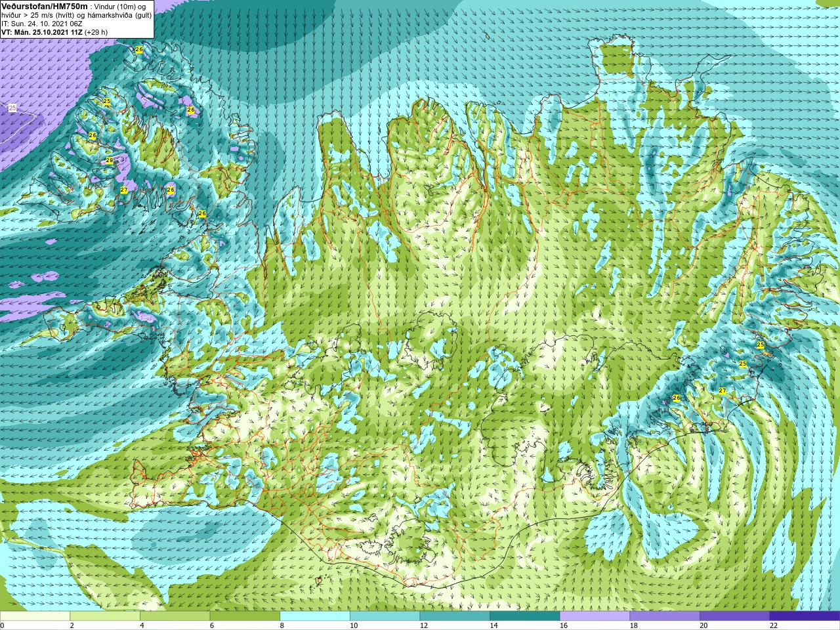Select the 'IT: Sun. 24. 10. 2021 06Z' line
840x630 pixels.
tap(41, 24)
